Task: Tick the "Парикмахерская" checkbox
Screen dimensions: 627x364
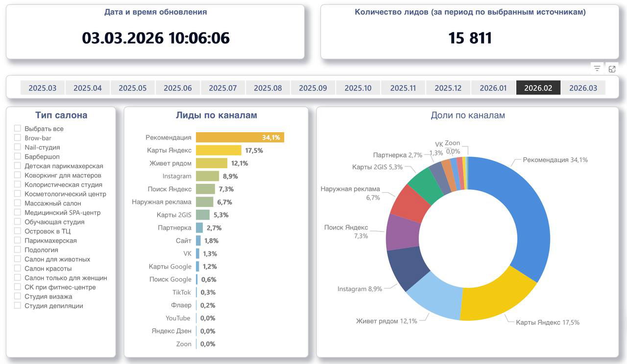Action: click(17, 240)
